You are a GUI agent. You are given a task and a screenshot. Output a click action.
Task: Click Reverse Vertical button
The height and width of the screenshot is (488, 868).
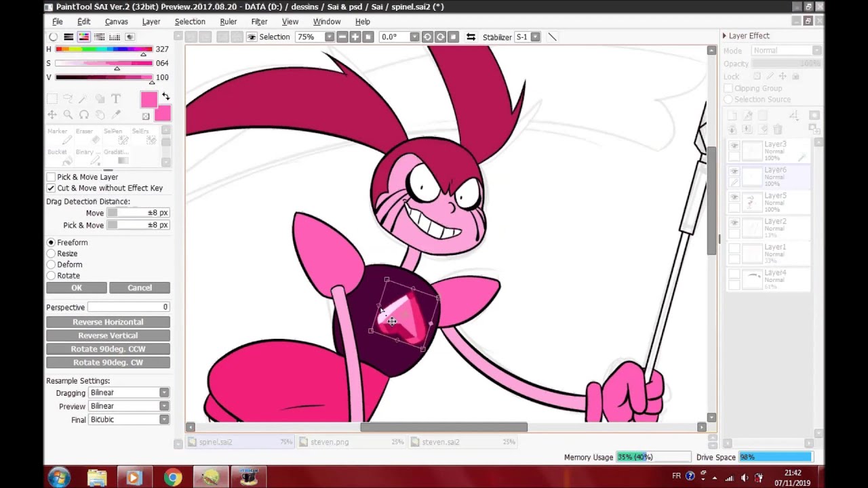[x=108, y=335]
